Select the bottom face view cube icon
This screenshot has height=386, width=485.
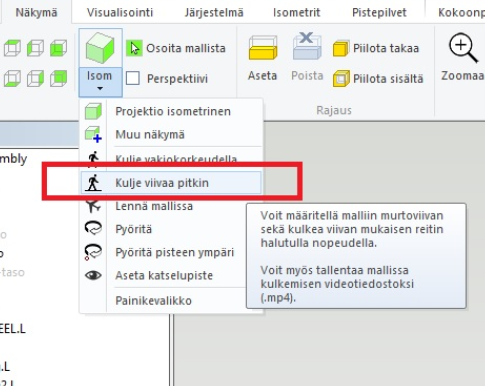[12, 79]
